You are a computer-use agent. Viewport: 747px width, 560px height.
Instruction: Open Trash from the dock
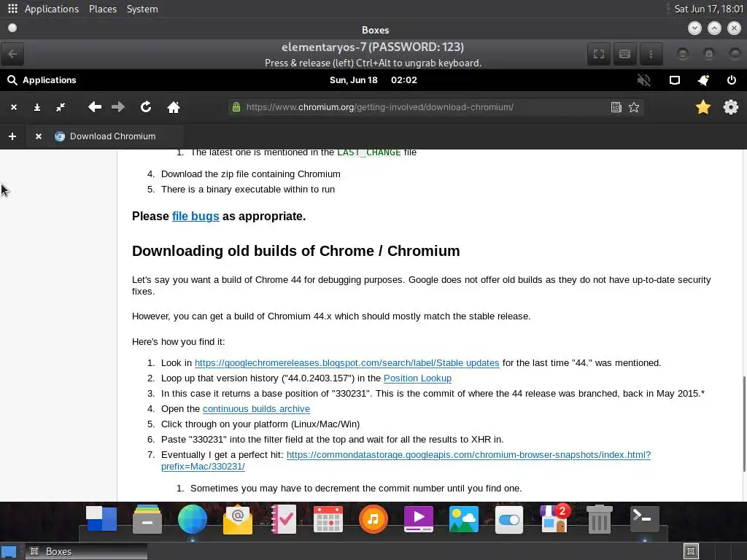599,519
